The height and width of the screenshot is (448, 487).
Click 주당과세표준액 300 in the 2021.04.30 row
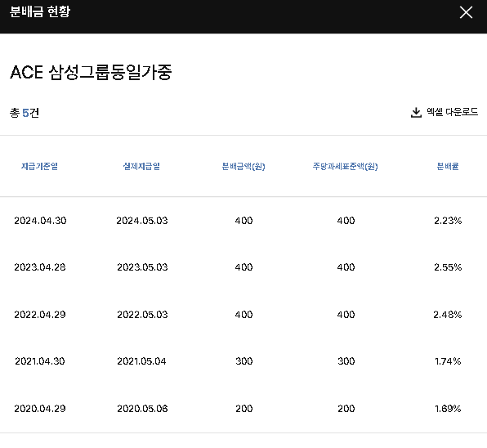tap(346, 361)
